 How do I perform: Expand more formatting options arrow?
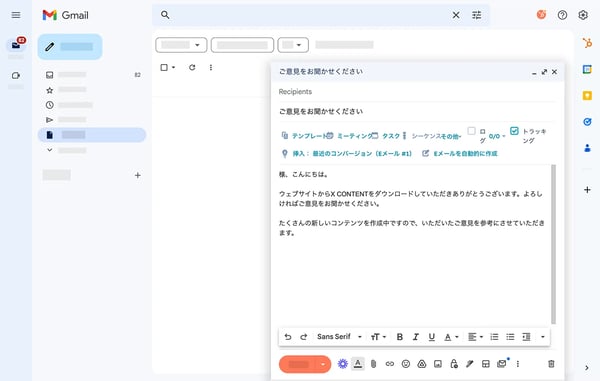(x=543, y=337)
